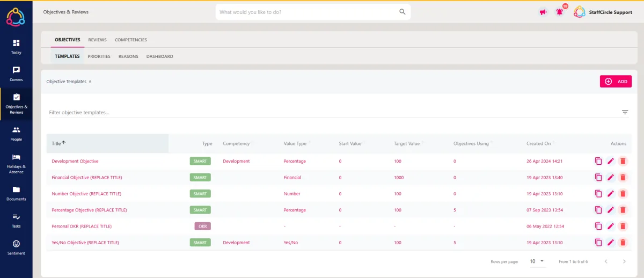This screenshot has height=278, width=644.
Task: Open the Documents sidebar section
Action: tap(16, 193)
